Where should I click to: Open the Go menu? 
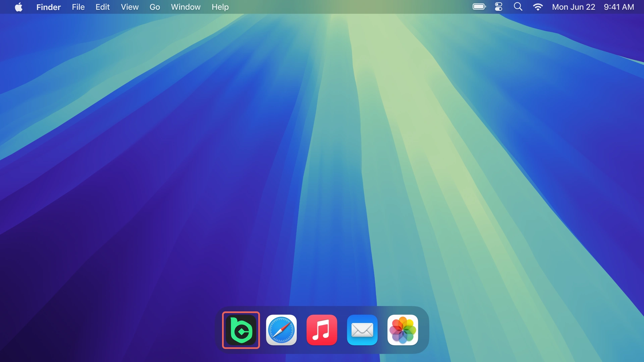tap(155, 7)
